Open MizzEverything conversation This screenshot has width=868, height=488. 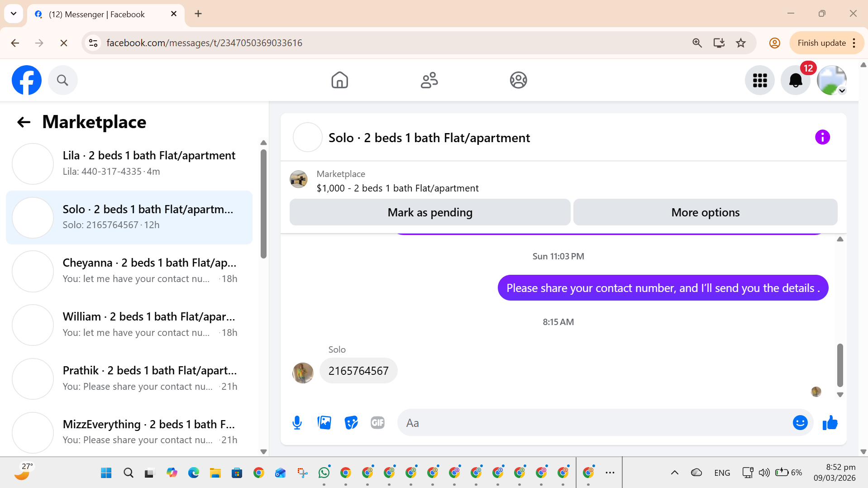pos(129,432)
